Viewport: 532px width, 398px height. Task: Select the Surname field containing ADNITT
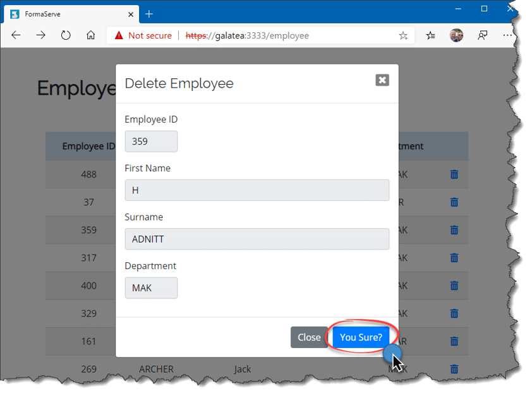click(x=257, y=239)
